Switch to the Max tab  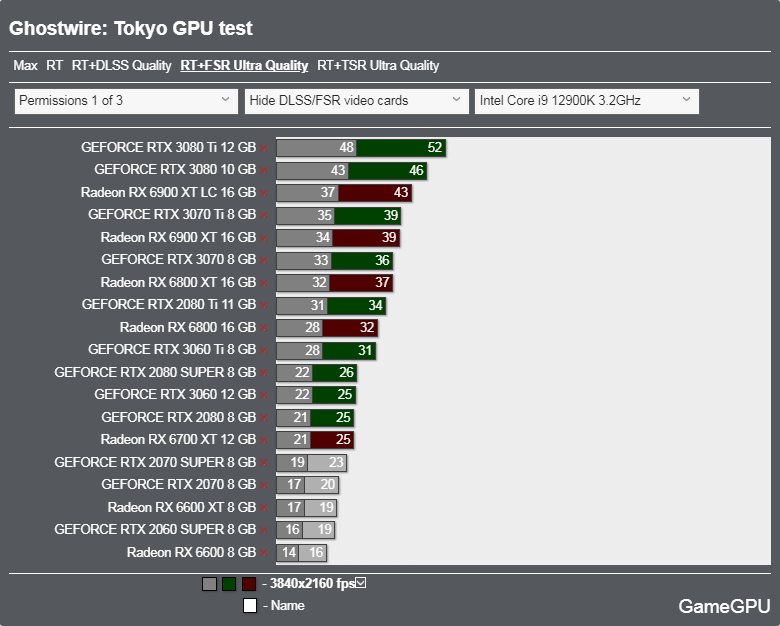coord(25,66)
